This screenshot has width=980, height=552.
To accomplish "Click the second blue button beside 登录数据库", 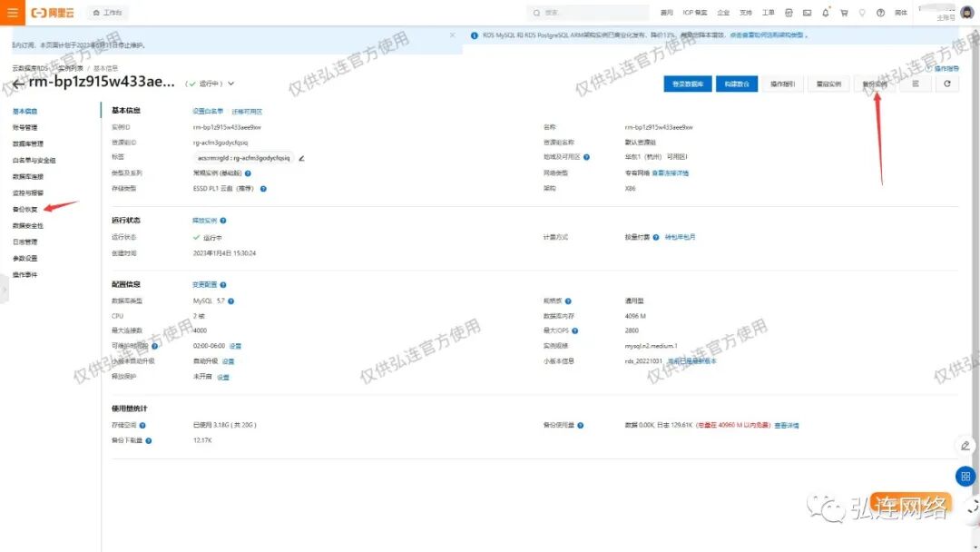I will pyautogui.click(x=737, y=84).
